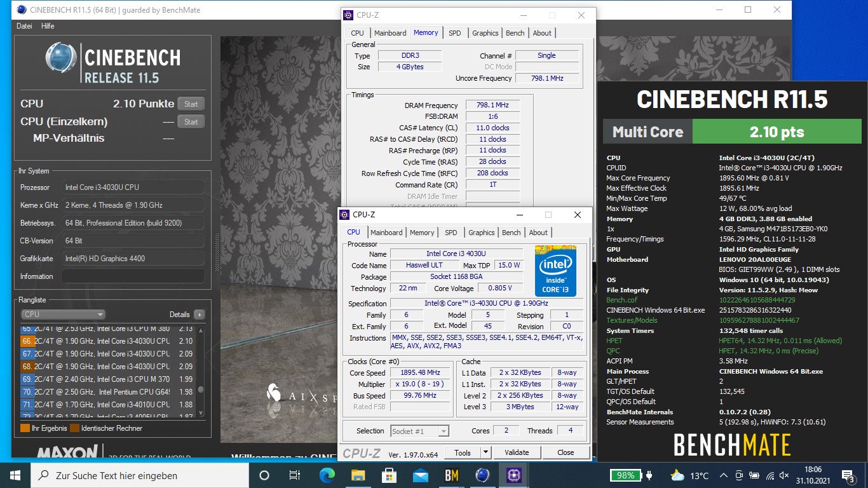Select ranking row 69 Core i3 M 370
Image resolution: width=868 pixels, height=488 pixels.
108,379
